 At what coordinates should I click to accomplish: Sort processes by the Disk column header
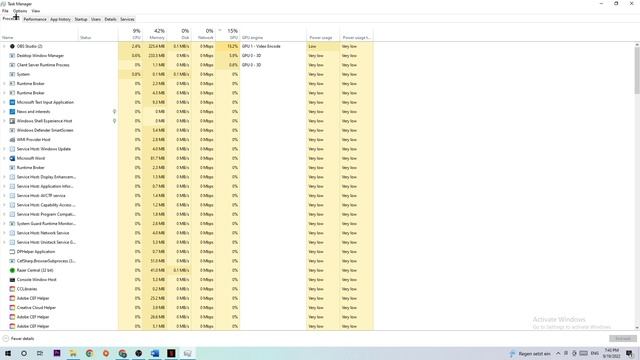click(179, 34)
